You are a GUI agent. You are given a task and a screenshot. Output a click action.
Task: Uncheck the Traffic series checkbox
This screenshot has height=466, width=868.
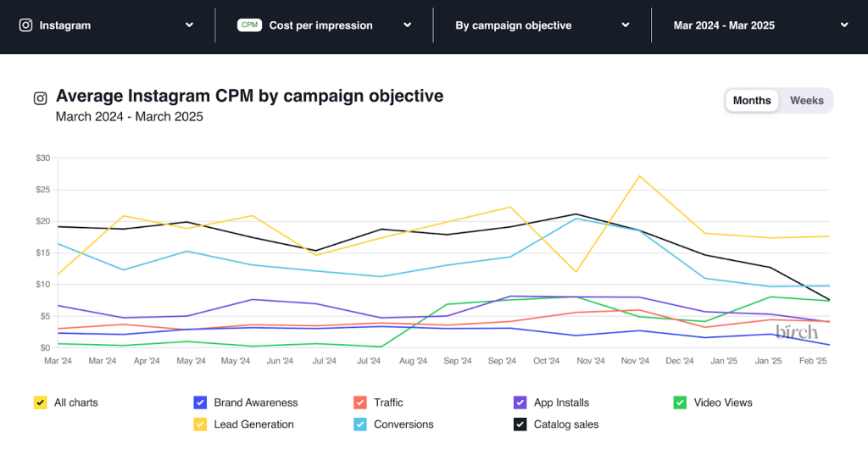click(x=360, y=402)
